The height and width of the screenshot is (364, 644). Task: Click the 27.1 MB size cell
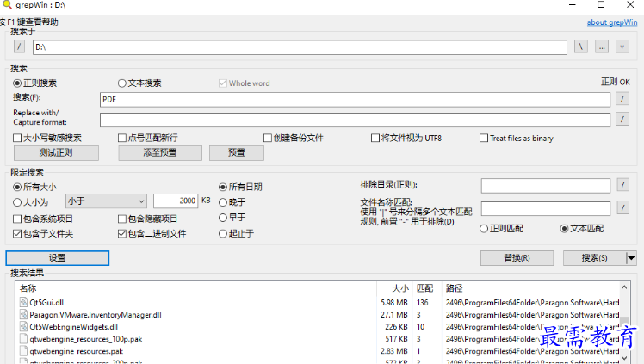point(394,315)
